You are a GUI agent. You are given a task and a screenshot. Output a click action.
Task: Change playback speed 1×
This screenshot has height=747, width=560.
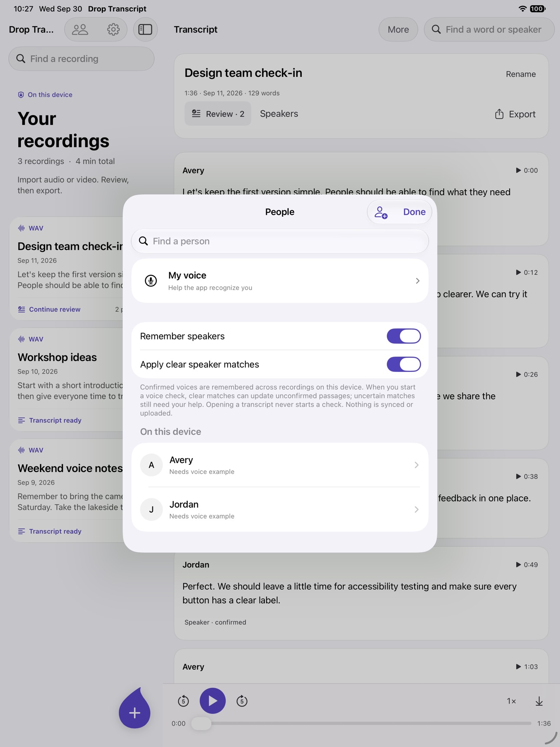tap(511, 701)
